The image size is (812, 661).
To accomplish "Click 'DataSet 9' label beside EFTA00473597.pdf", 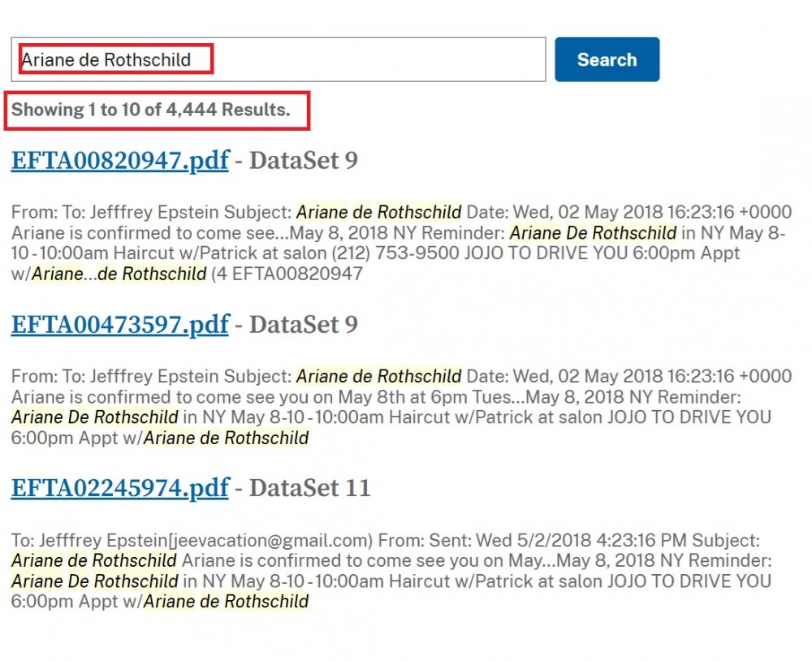I will (x=303, y=324).
